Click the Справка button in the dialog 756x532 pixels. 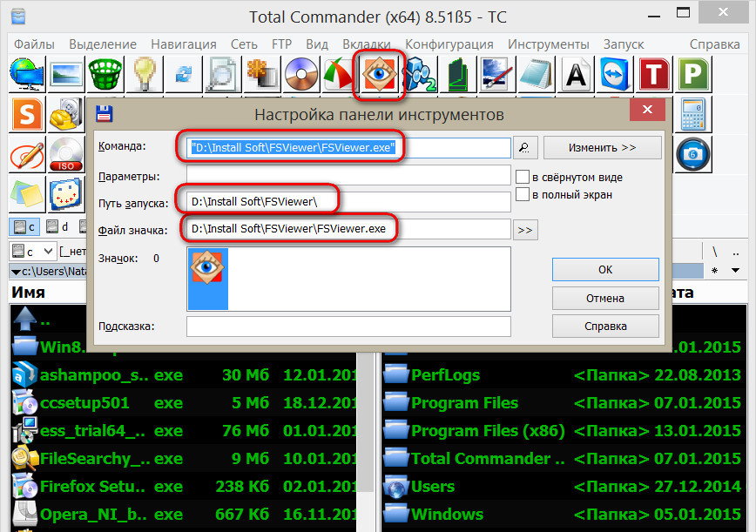pyautogui.click(x=605, y=327)
